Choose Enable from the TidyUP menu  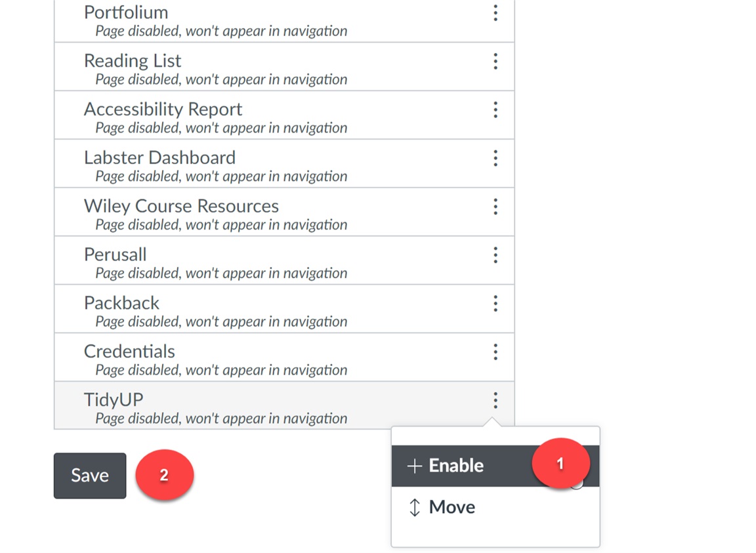point(495,466)
